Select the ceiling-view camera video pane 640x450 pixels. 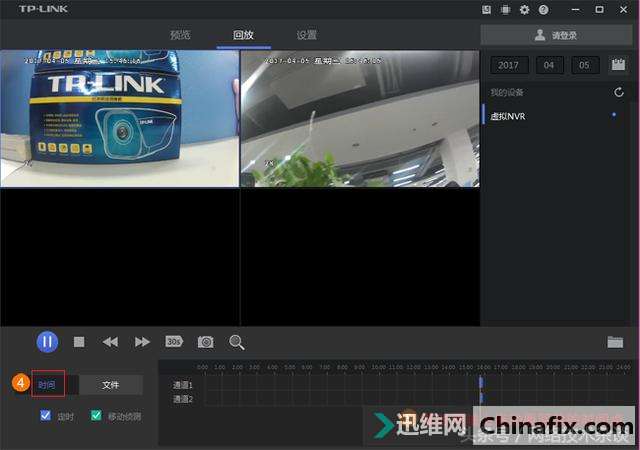360,118
